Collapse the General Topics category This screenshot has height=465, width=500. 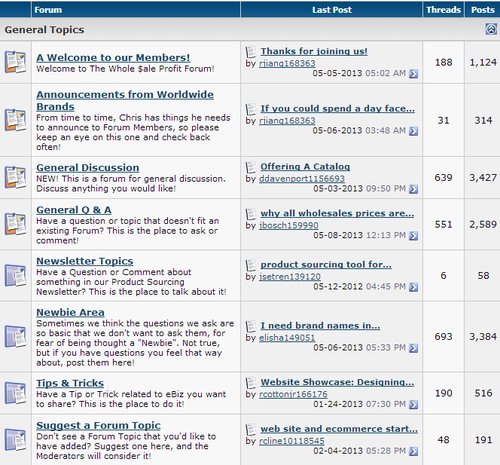(x=491, y=29)
